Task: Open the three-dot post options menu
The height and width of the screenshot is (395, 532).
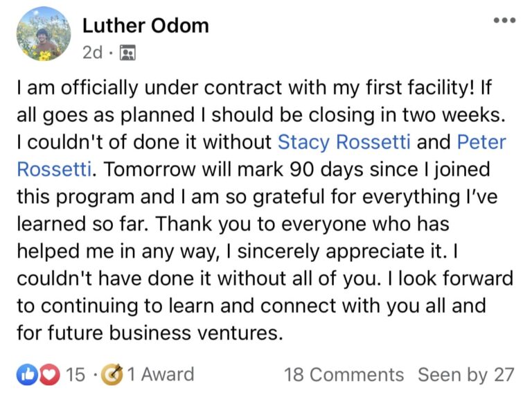Action: point(504,21)
